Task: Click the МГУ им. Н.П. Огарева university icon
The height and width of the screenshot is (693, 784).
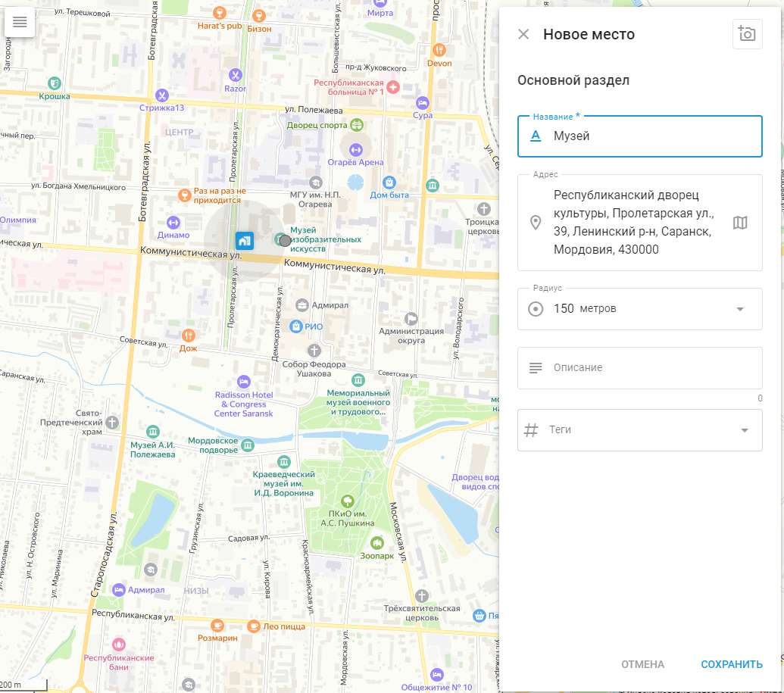Action: 316,183
